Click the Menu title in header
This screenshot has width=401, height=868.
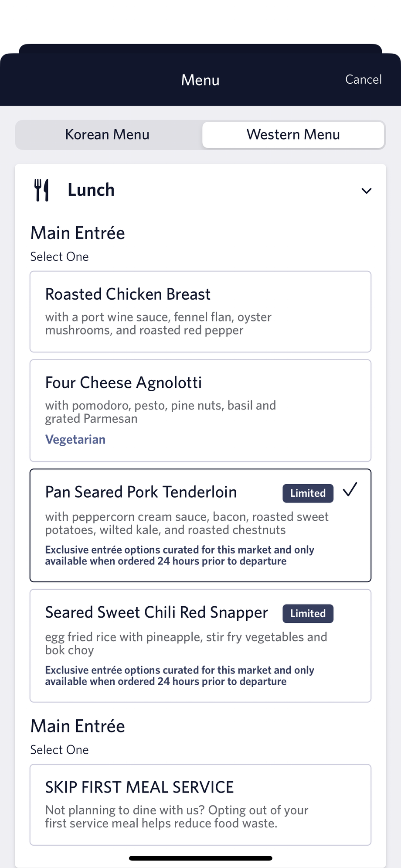click(x=200, y=80)
